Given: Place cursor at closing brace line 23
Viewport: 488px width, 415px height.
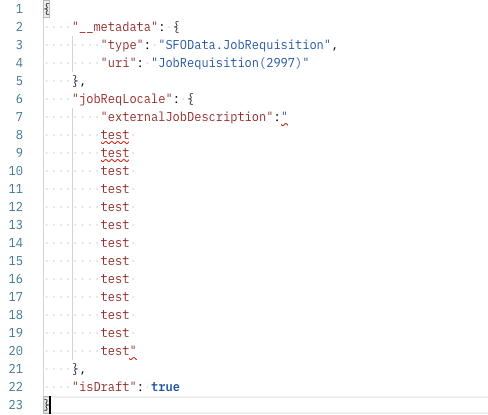Looking at the screenshot, I should (47, 405).
